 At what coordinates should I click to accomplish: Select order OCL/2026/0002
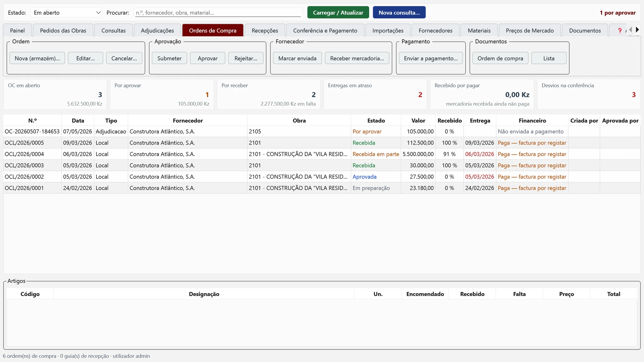tap(322, 177)
